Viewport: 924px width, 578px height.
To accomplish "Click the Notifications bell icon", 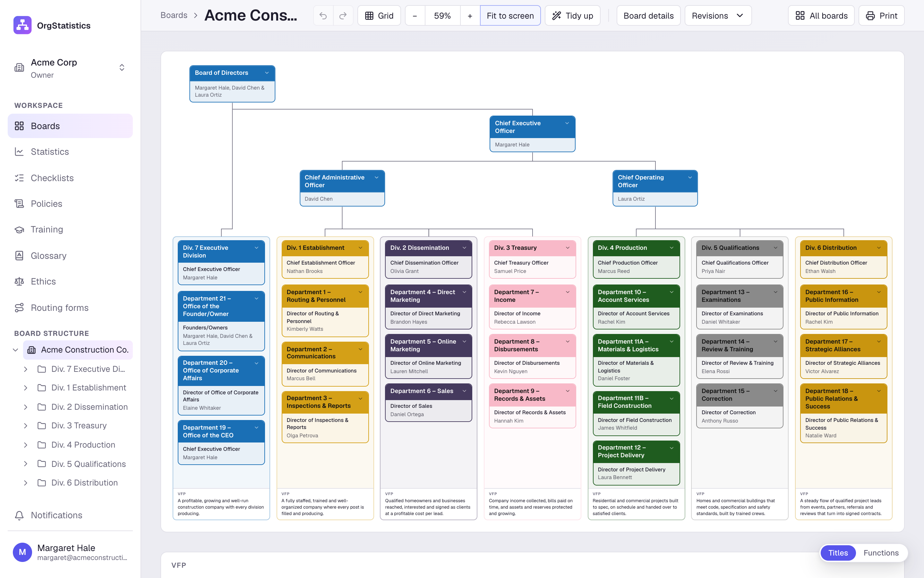I will click(x=19, y=515).
